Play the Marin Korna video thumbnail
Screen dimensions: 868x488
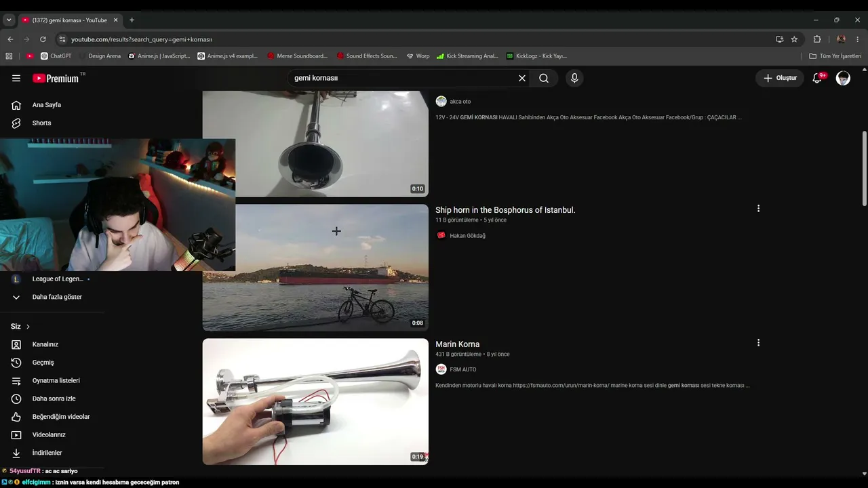click(x=315, y=402)
